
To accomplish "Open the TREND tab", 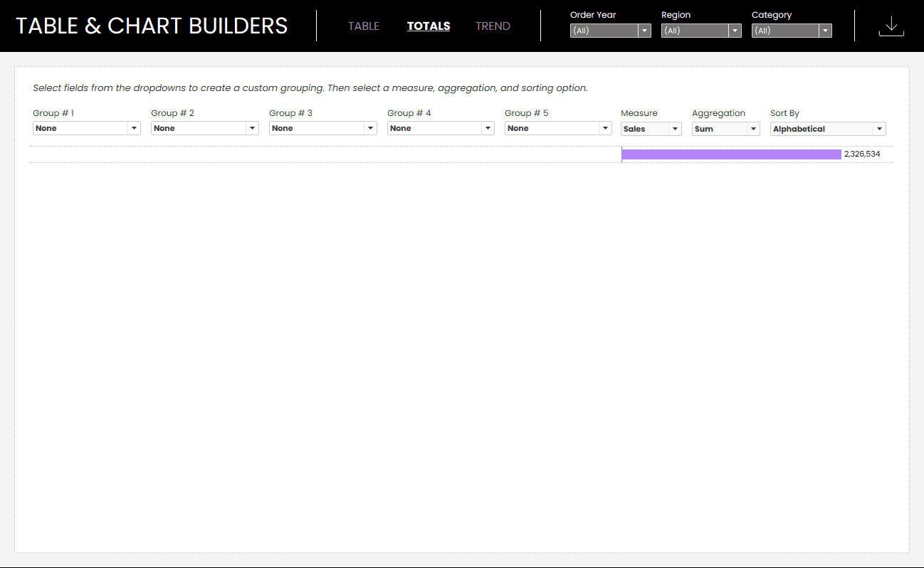I will pyautogui.click(x=493, y=26).
